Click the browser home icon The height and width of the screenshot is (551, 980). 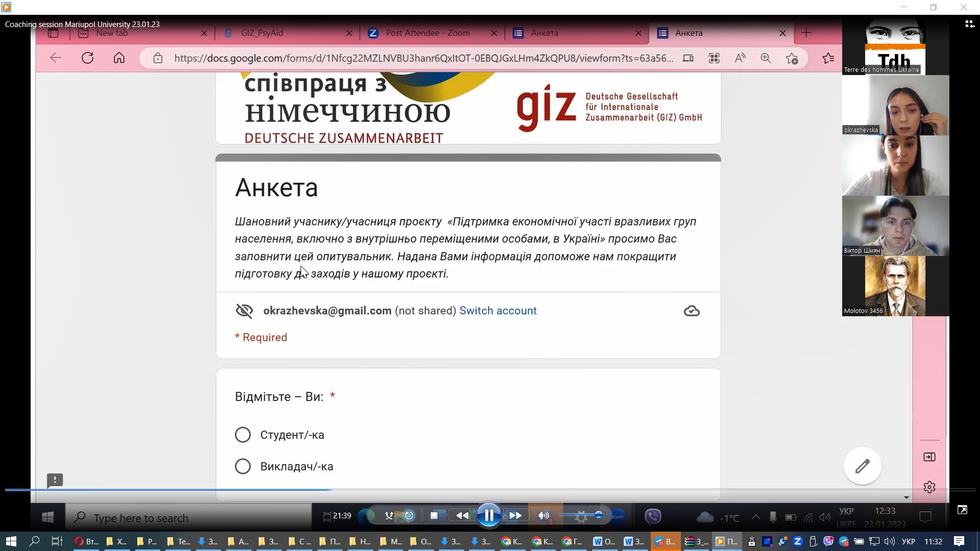tap(119, 58)
